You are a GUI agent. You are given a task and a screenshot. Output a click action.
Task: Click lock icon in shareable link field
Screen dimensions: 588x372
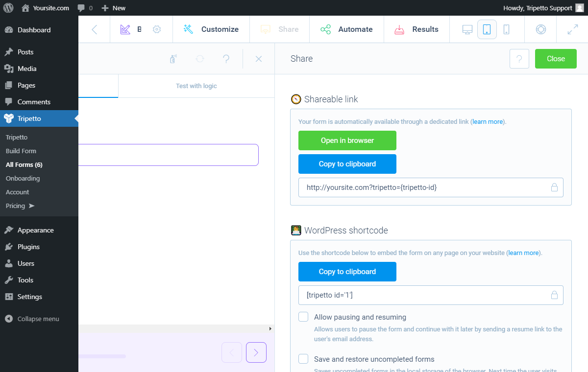click(x=554, y=187)
